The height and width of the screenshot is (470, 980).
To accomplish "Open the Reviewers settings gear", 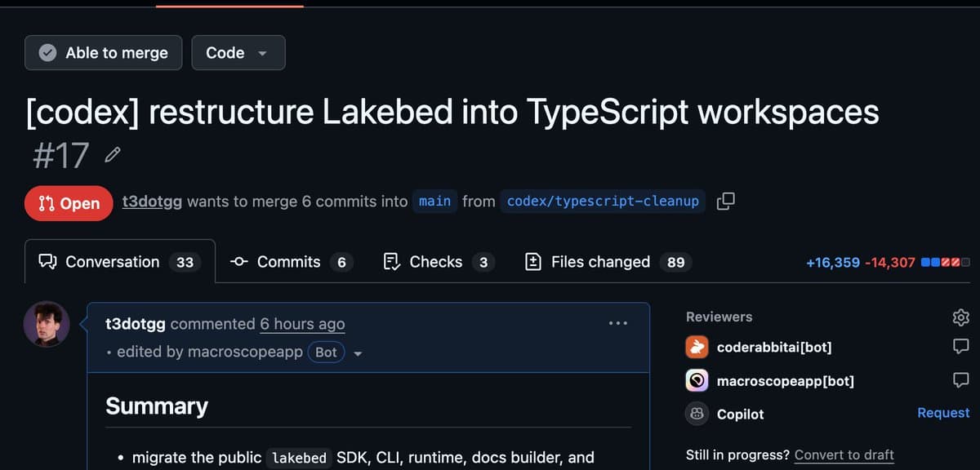I will (961, 317).
